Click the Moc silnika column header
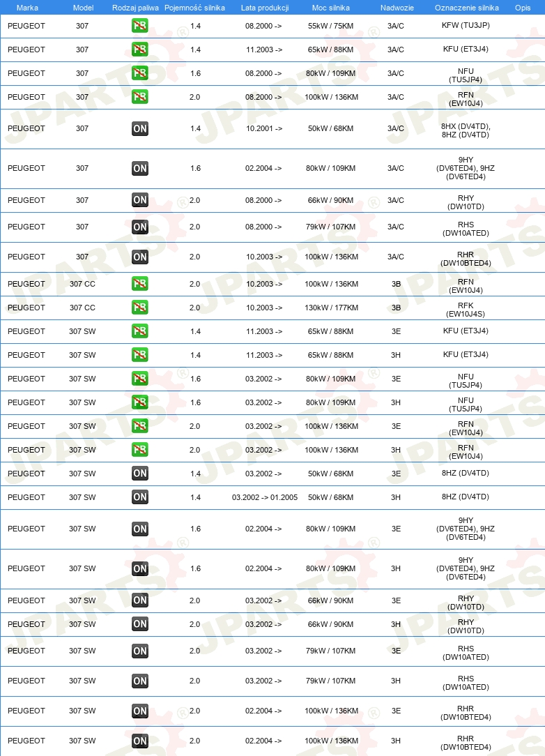Screen dimensions: 545x756 pyautogui.click(x=330, y=8)
